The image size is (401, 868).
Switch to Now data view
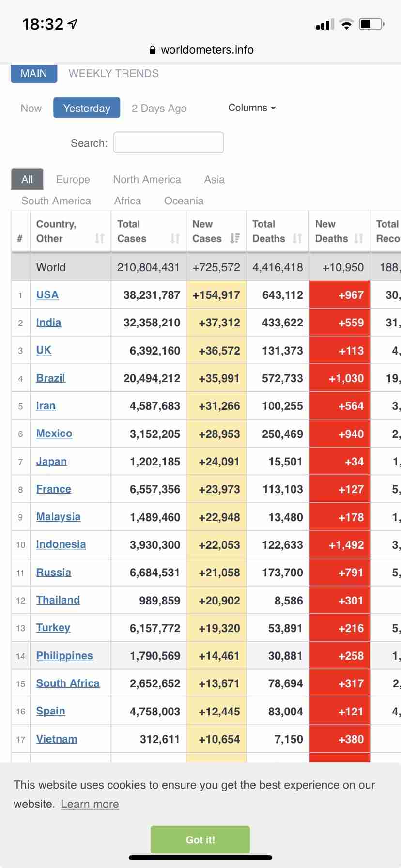click(x=31, y=108)
